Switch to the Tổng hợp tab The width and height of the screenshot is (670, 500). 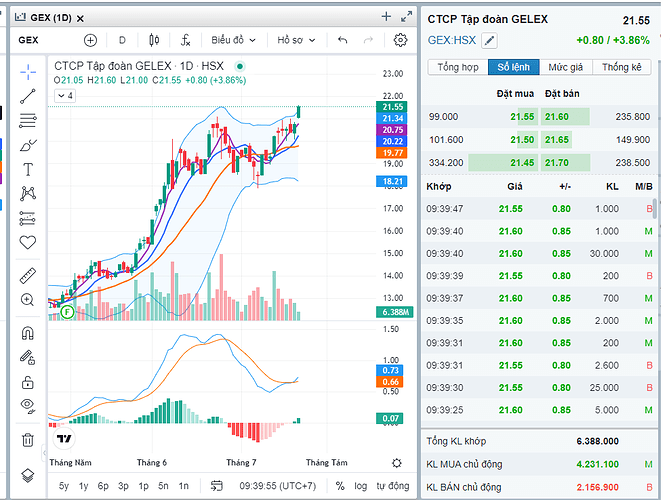click(458, 67)
